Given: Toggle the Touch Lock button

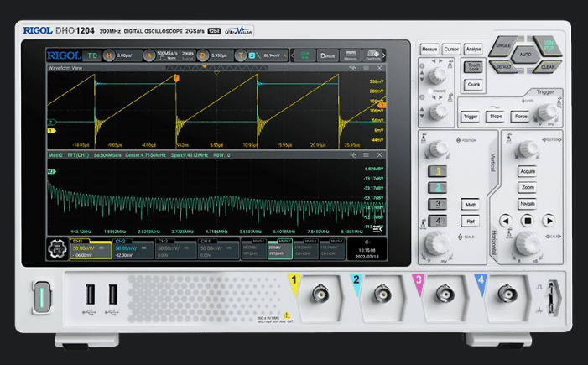Looking at the screenshot, I should point(474,67).
